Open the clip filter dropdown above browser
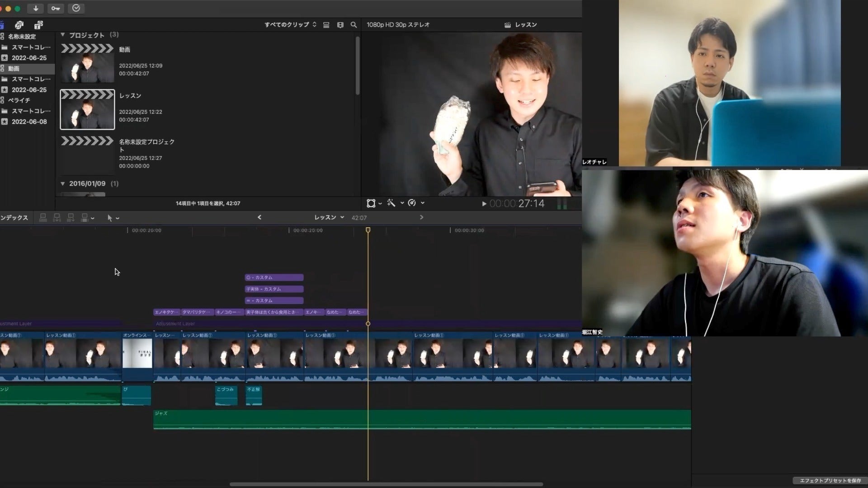Viewport: 868px width, 488px height. coord(290,24)
